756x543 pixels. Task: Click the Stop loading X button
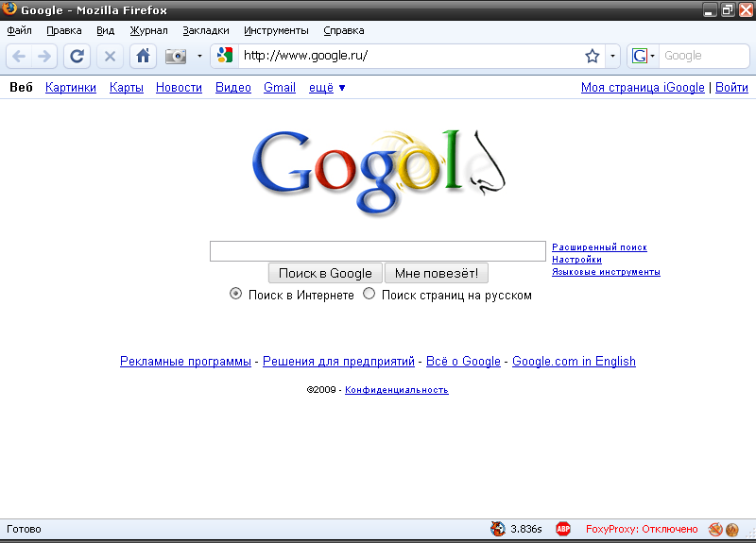click(110, 57)
